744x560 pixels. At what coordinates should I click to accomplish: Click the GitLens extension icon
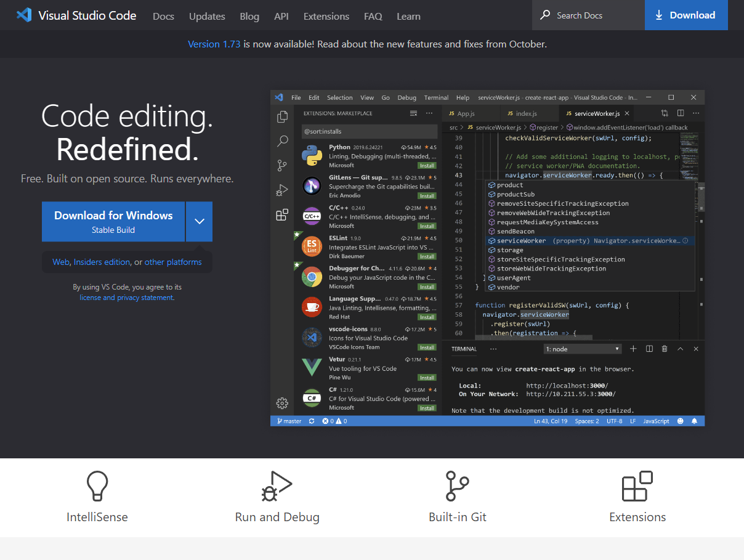312,186
